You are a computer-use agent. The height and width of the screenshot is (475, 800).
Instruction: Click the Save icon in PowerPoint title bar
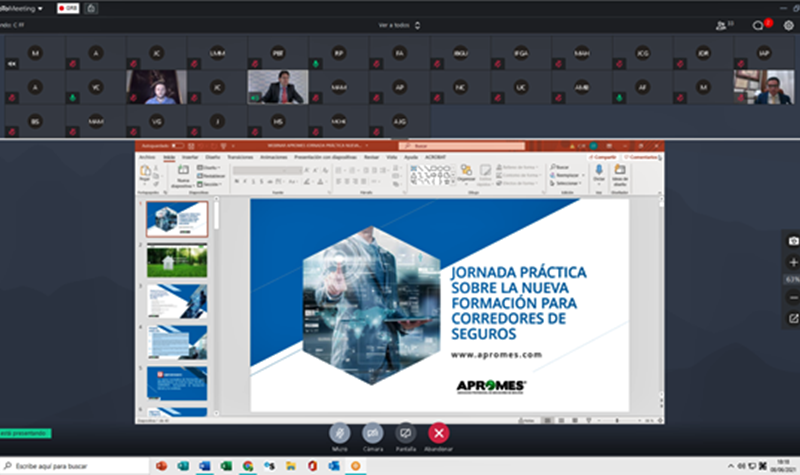pos(191,146)
